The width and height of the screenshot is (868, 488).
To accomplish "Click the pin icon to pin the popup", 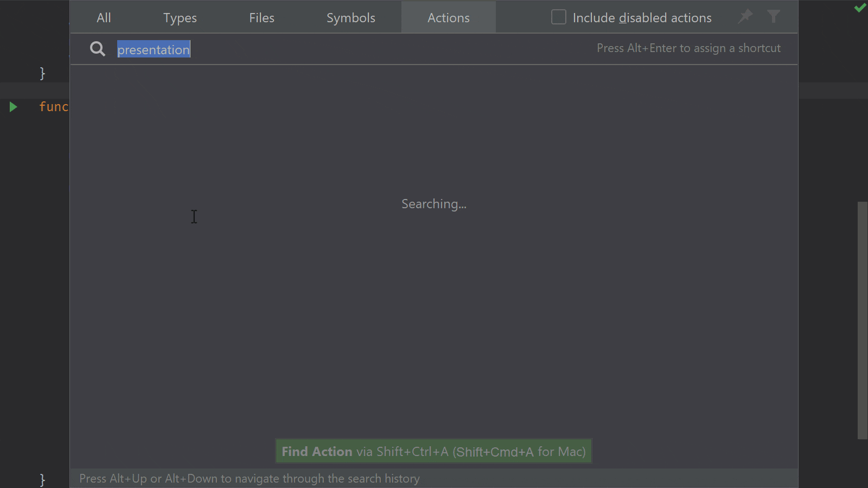I will (745, 17).
